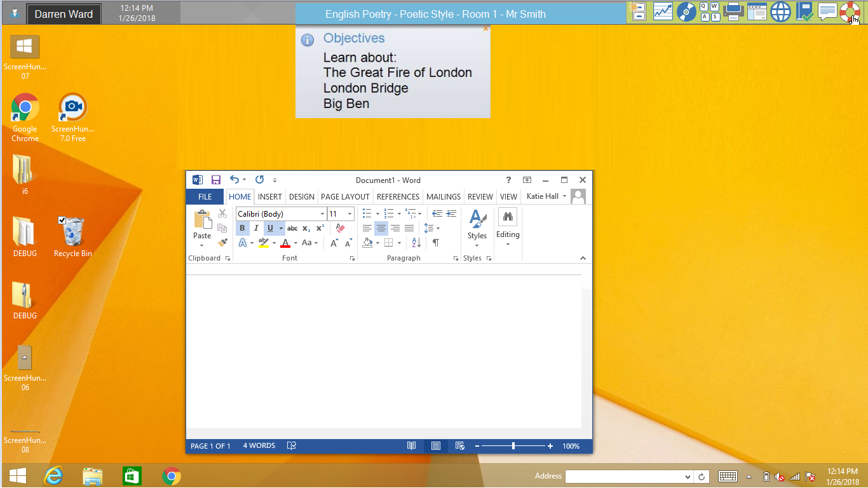Switch to the INSERT ribbon tab

click(269, 196)
